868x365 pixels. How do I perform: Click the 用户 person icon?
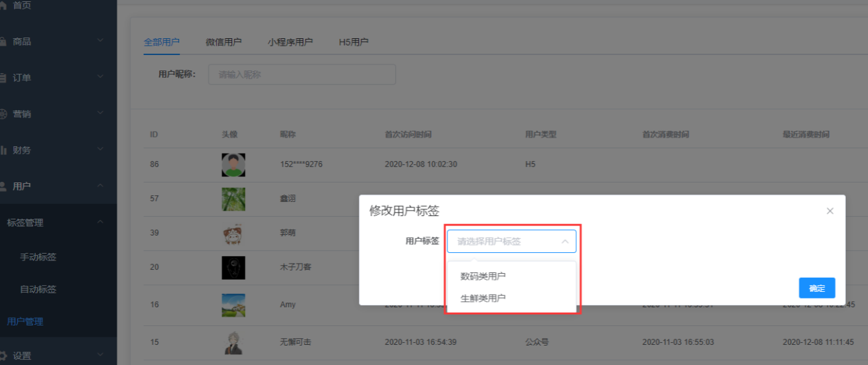3,187
